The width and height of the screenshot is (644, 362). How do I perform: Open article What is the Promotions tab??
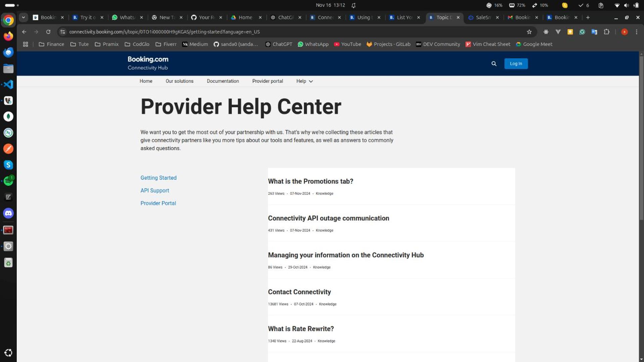point(310,181)
